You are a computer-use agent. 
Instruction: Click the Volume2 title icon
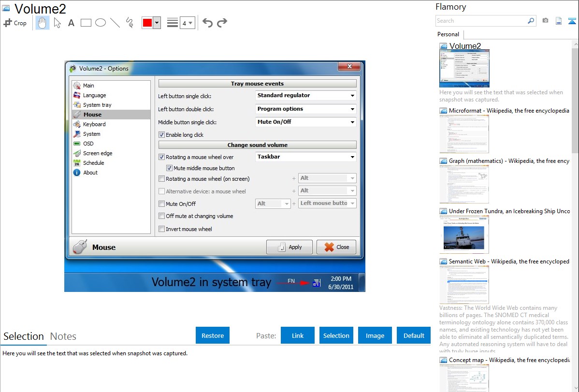point(6,8)
